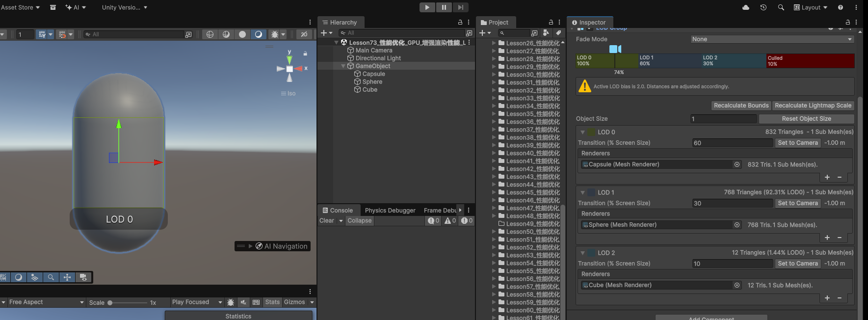Screen dimensions: 868x320
Task: Click Set to Camera for LOD 0
Action: click(798, 143)
